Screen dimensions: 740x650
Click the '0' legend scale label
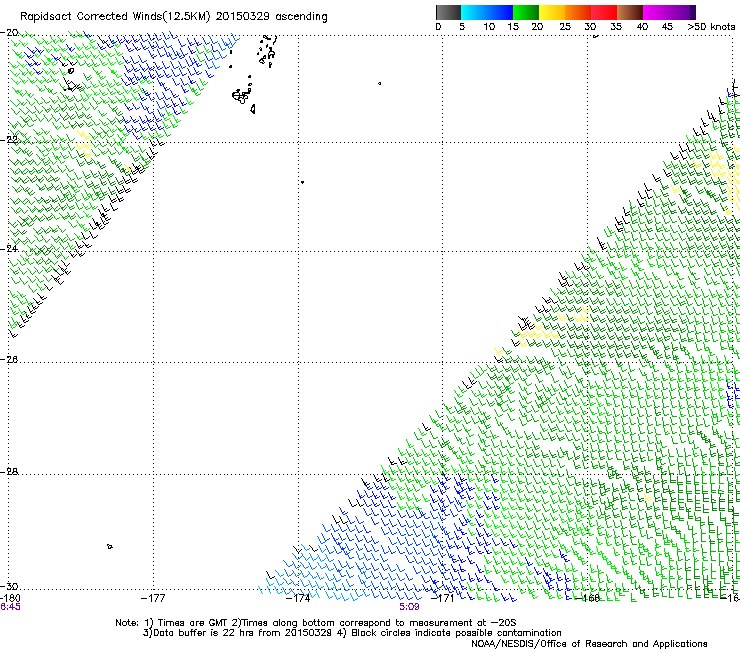pyautogui.click(x=438, y=27)
